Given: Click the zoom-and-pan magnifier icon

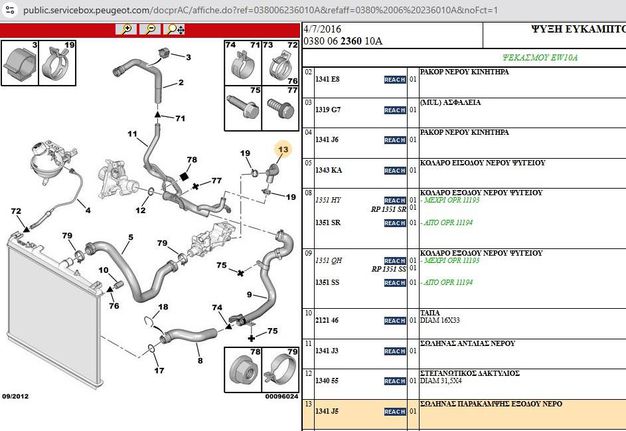Looking at the screenshot, I should (175, 29).
